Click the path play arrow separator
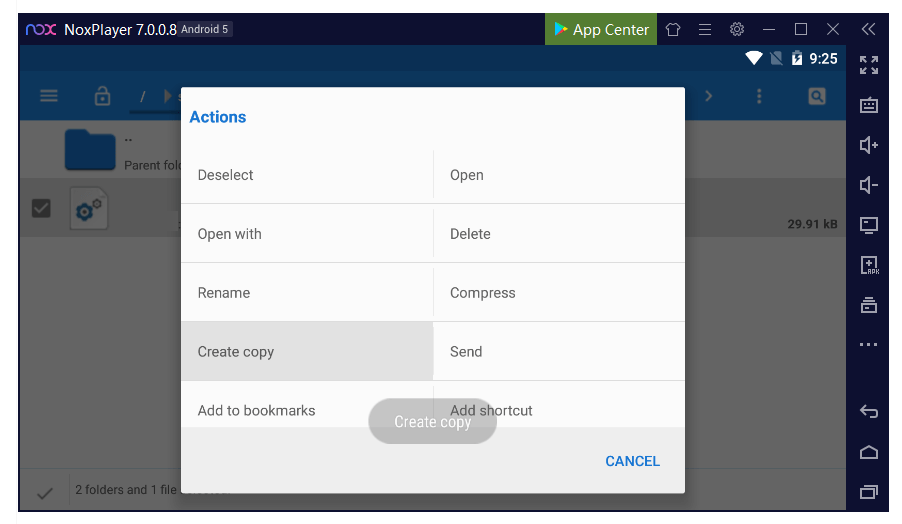This screenshot has width=902, height=524. coord(168,96)
